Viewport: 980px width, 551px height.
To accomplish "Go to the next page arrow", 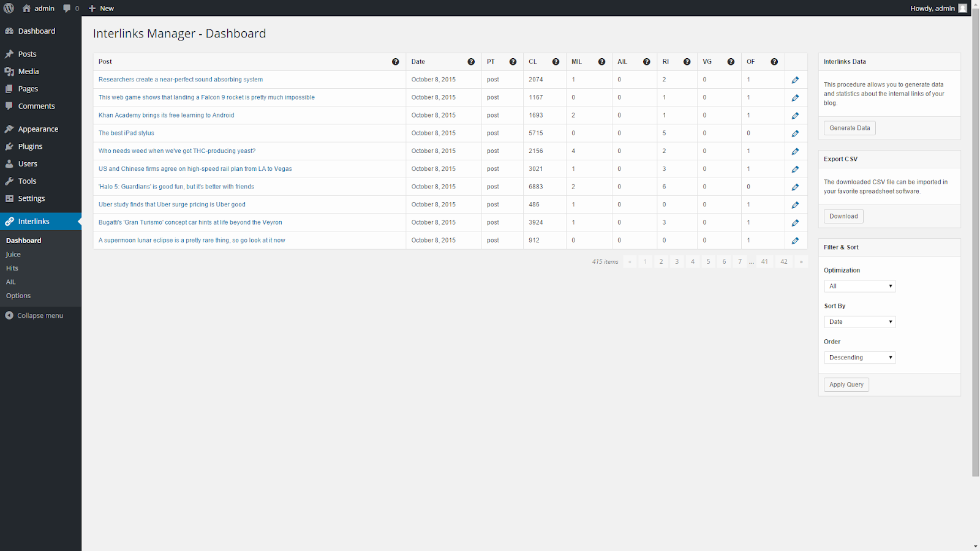I will [x=801, y=261].
